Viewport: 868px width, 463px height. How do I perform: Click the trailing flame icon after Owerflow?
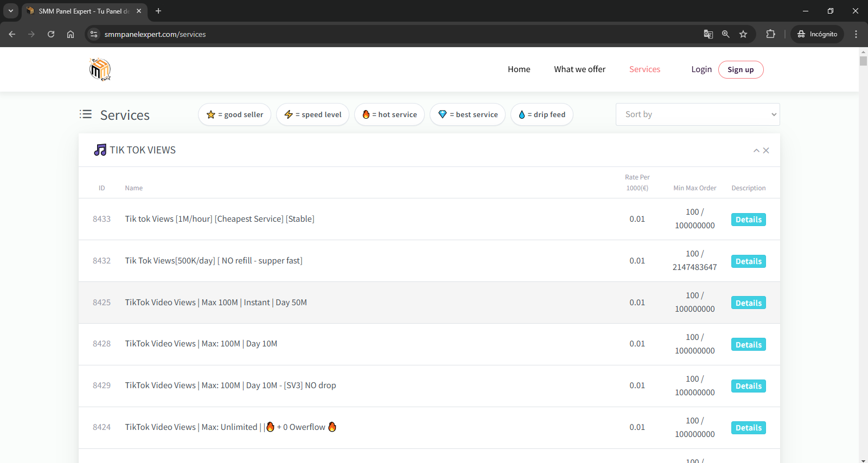332,427
